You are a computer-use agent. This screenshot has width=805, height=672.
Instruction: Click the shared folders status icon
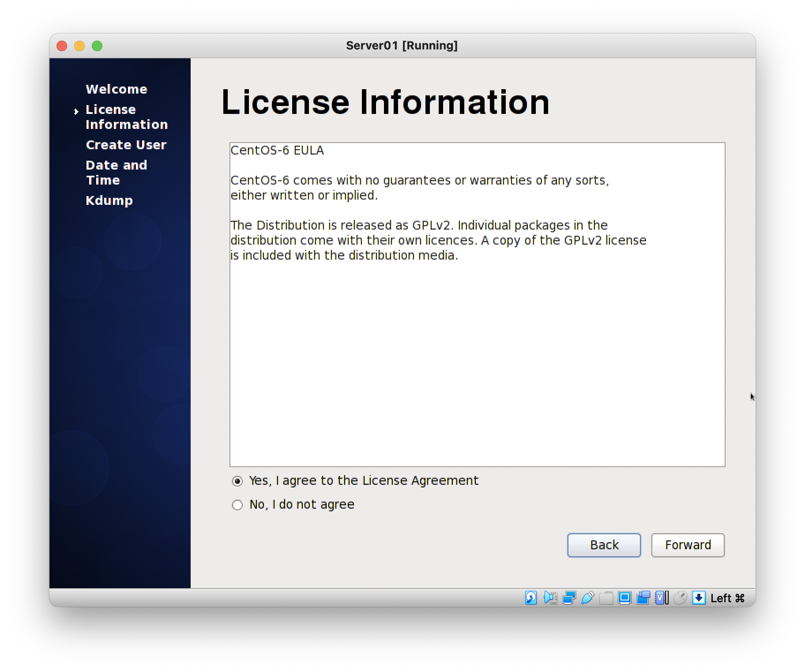click(606, 598)
